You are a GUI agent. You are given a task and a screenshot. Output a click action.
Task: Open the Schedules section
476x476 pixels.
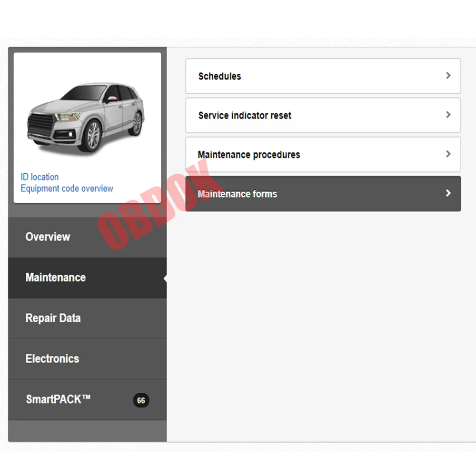(x=323, y=76)
